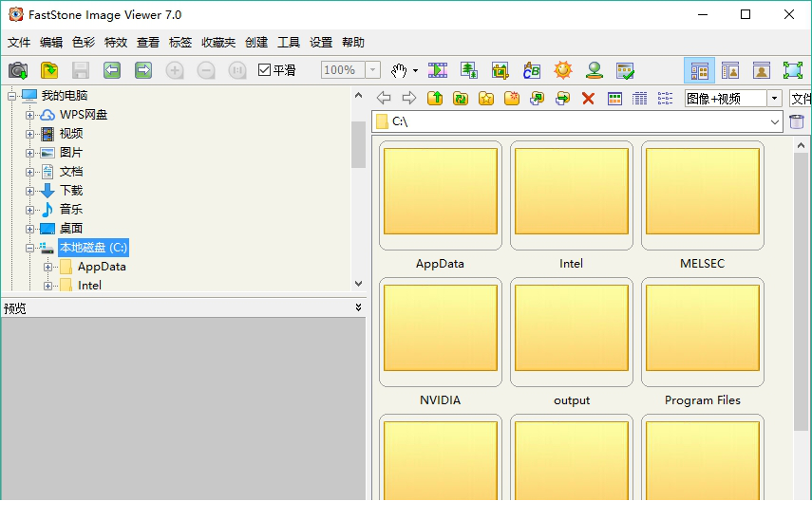Open the 特效 menu
Screen dimensions: 812x520
[x=116, y=43]
